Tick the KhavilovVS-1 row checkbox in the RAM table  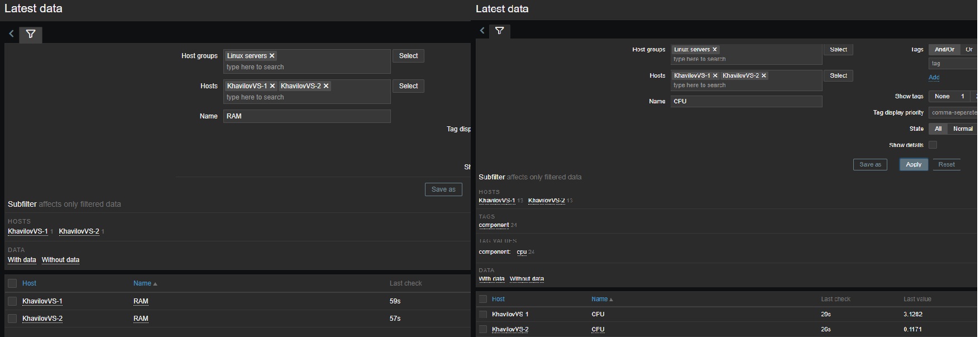(x=12, y=301)
